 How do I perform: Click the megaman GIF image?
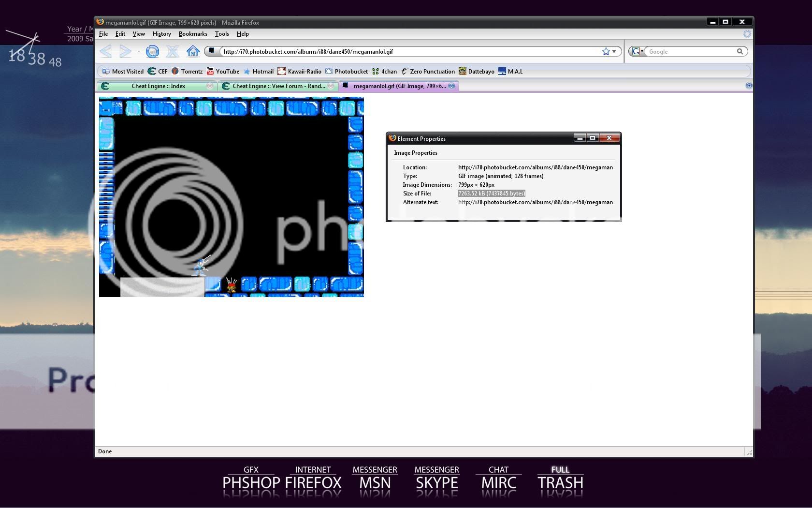(x=231, y=196)
